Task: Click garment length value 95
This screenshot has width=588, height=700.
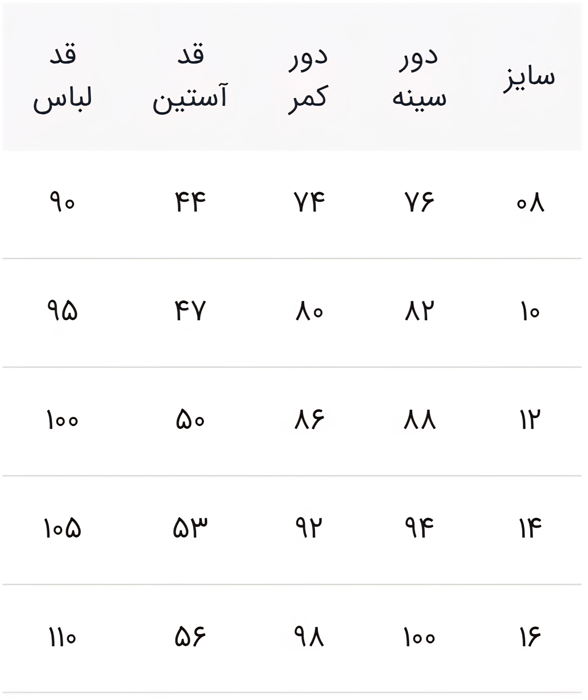Action: (62, 311)
